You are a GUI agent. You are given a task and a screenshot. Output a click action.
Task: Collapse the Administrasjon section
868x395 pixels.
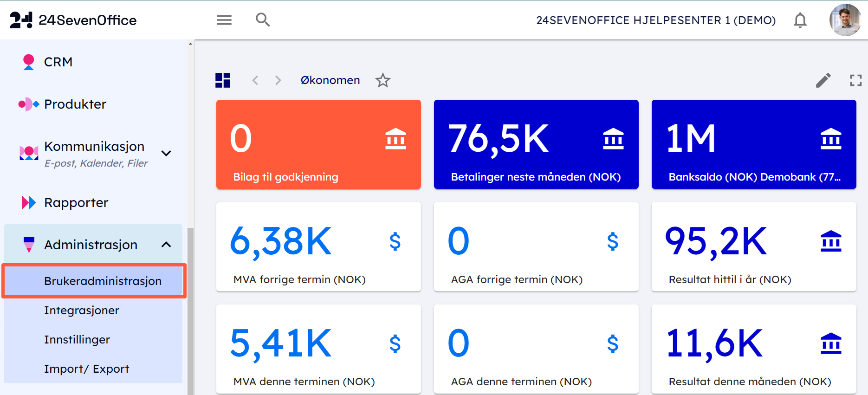[x=166, y=245]
